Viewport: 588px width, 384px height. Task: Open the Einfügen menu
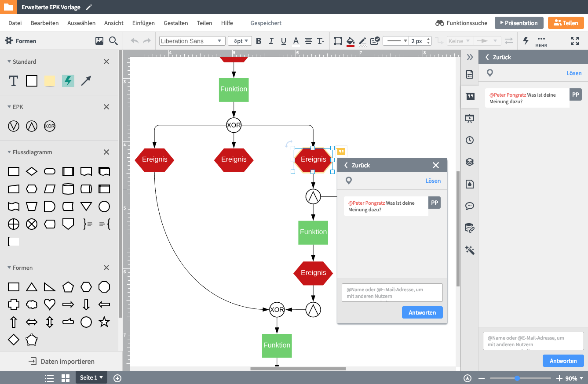[143, 23]
